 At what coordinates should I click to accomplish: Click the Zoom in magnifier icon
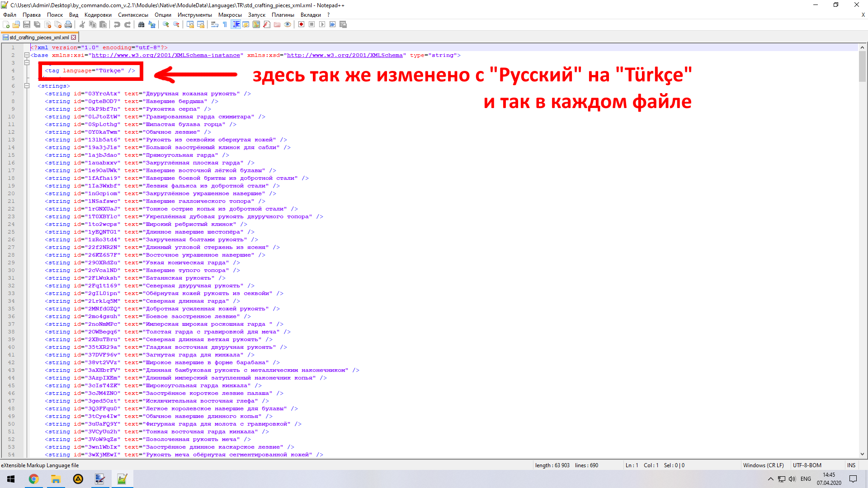166,24
